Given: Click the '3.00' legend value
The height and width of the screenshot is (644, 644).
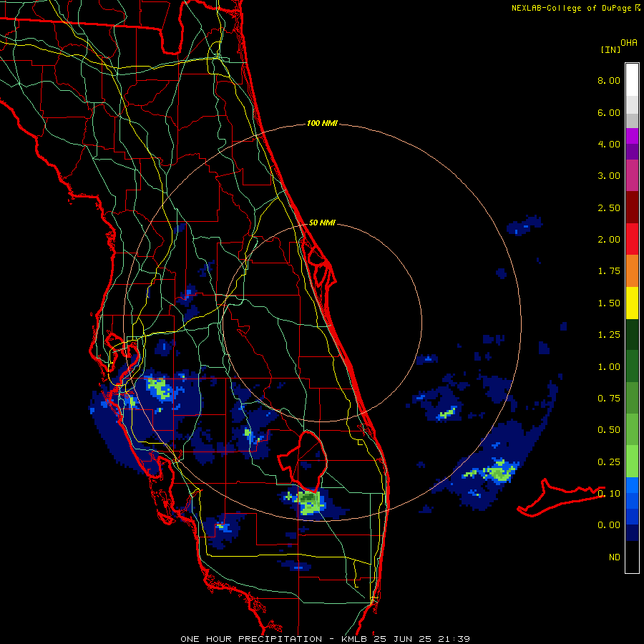Looking at the screenshot, I should coord(608,176).
